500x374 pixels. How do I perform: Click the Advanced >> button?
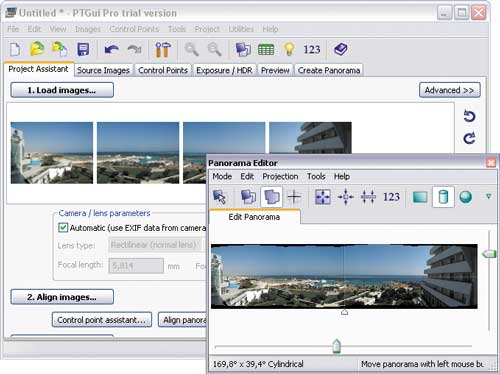(449, 90)
